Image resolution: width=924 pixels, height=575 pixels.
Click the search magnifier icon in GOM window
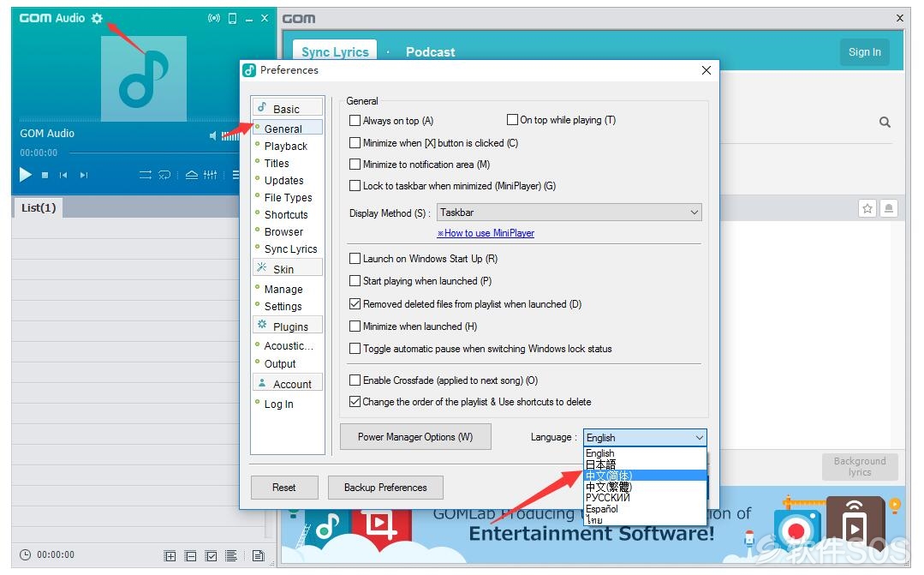tap(885, 122)
